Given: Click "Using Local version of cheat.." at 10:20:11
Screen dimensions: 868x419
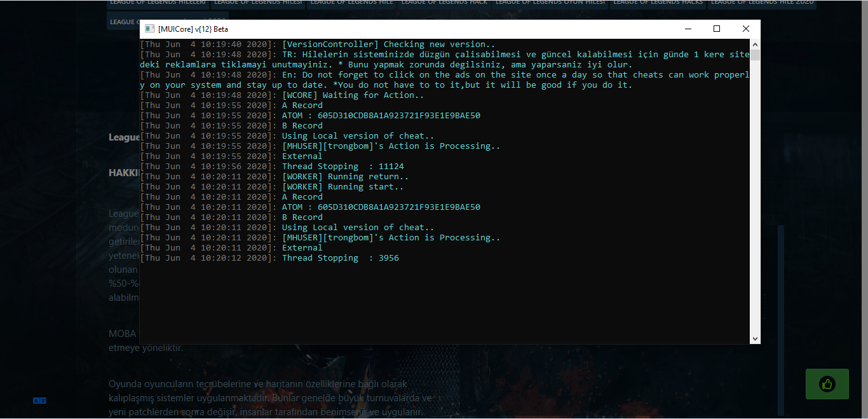Looking at the screenshot, I should click(x=287, y=228).
